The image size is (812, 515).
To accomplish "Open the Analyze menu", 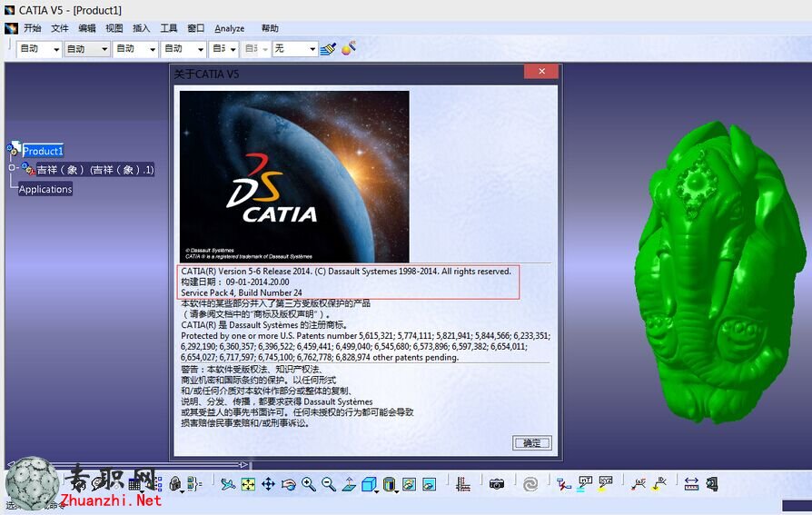I will click(x=230, y=28).
